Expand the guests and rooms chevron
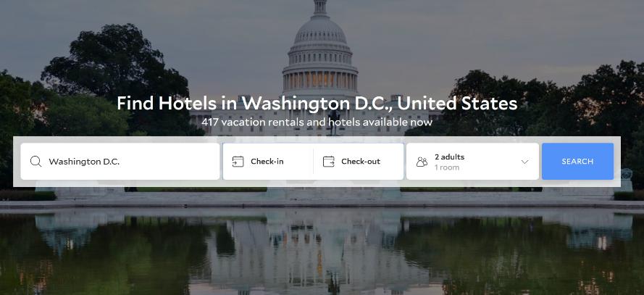The image size is (644, 295). point(524,162)
